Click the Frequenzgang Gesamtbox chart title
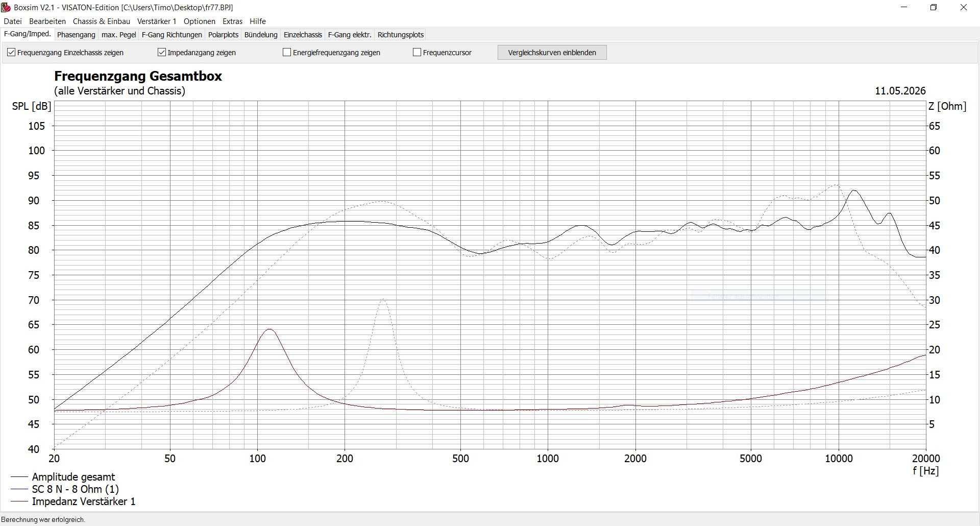The height and width of the screenshot is (526, 980). click(x=138, y=76)
